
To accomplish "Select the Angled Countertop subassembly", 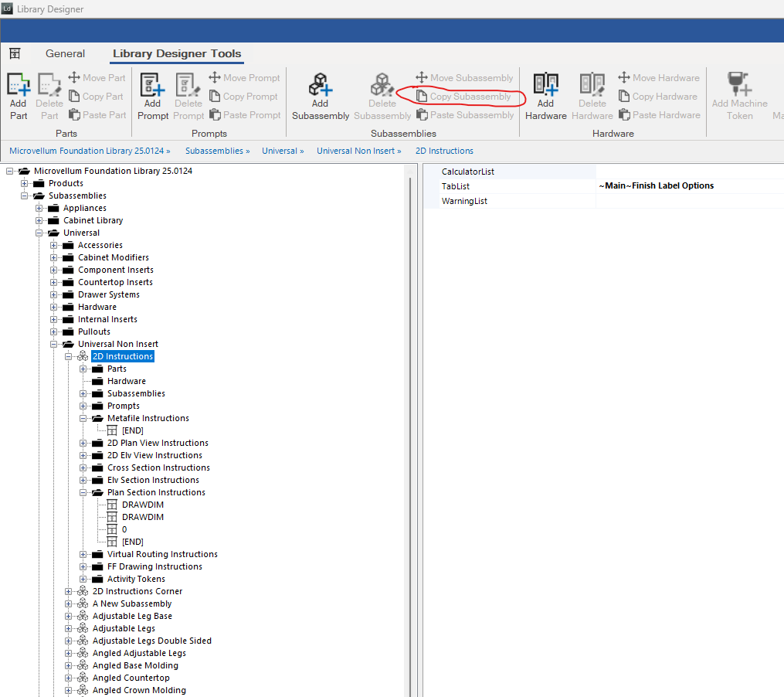I will click(x=131, y=678).
